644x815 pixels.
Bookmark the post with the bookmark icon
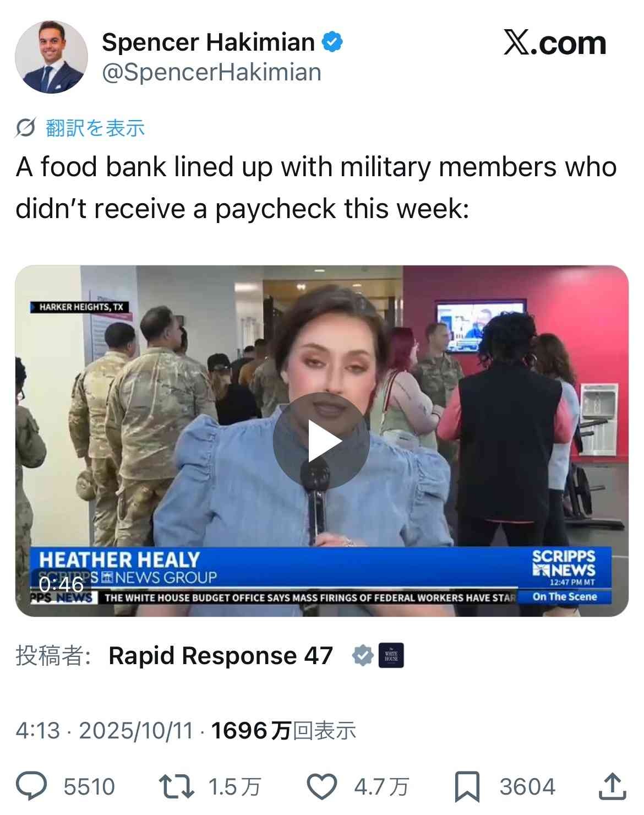(467, 786)
